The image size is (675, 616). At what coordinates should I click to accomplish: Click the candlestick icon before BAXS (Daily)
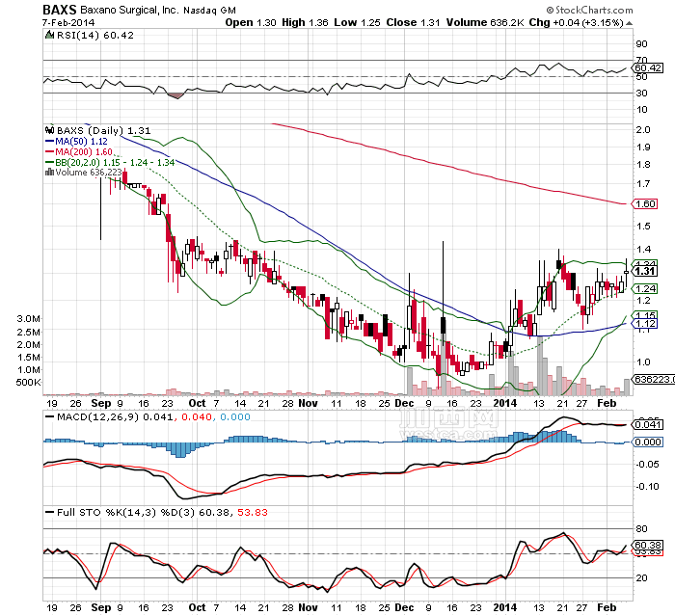coord(50,130)
